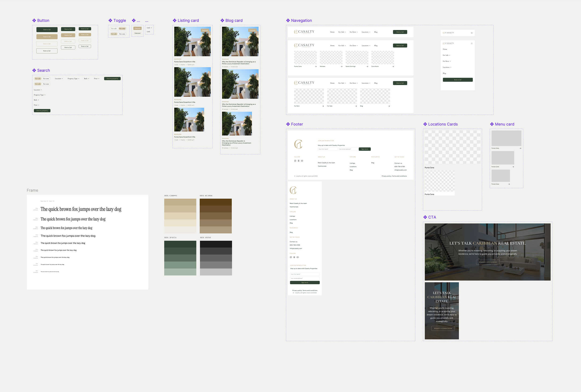Click the YouTube icon in the footer Follow section
Screen dimensions: 581x392
(302, 161)
